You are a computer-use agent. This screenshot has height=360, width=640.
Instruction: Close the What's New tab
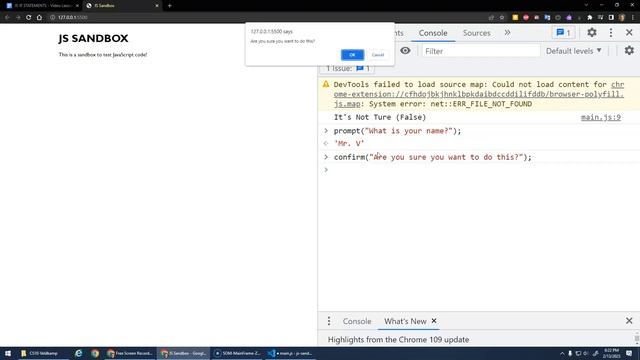tap(434, 321)
